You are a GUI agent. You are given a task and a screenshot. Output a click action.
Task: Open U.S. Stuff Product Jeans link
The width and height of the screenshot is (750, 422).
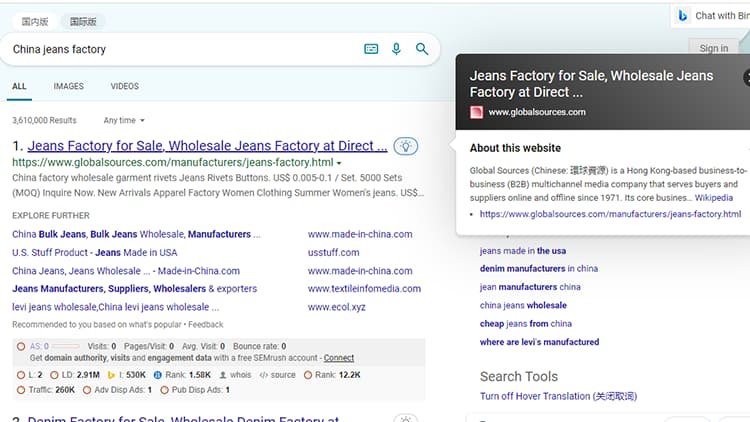95,253
